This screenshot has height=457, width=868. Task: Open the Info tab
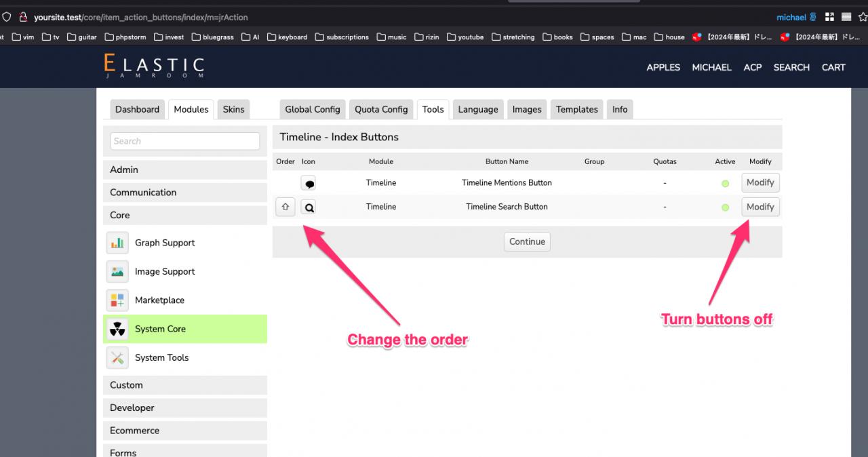point(620,109)
